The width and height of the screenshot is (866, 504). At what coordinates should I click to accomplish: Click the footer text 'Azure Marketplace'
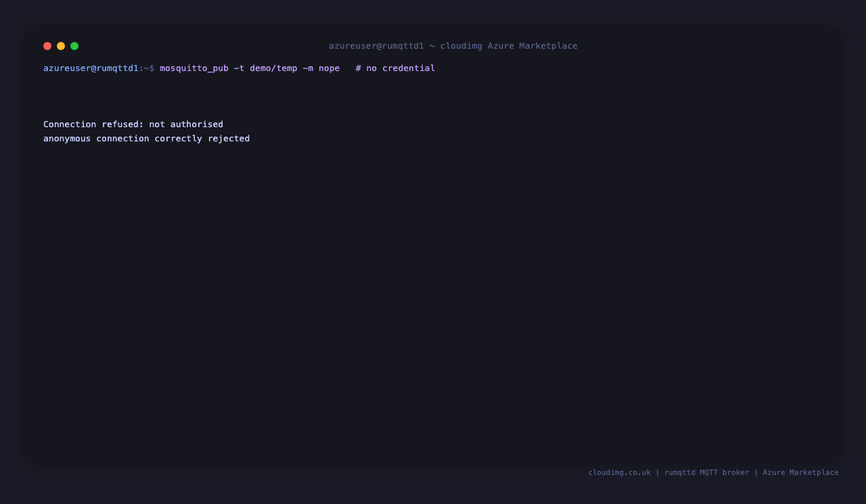[x=801, y=472]
